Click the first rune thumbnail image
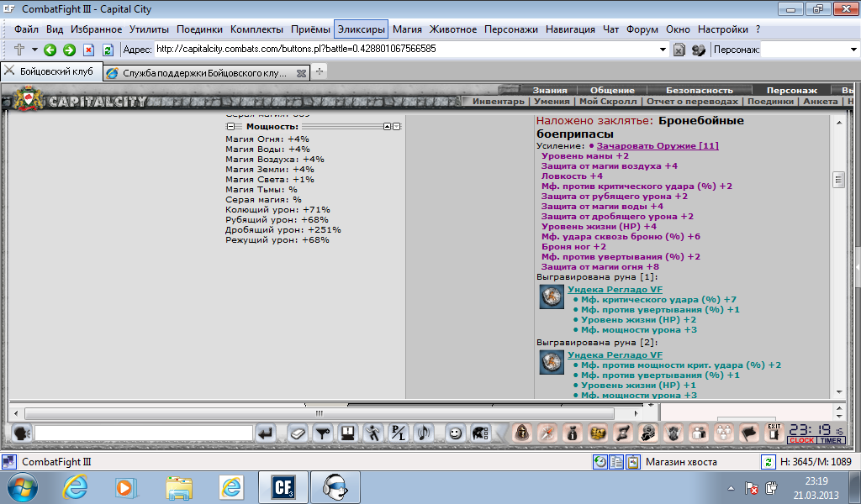This screenshot has height=504, width=861. tap(552, 297)
